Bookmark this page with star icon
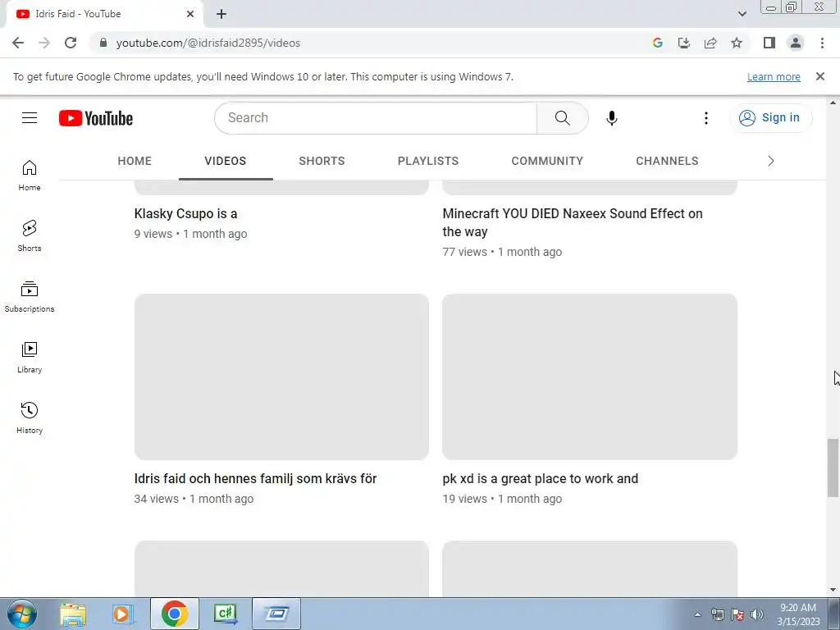This screenshot has height=630, width=840. [737, 43]
